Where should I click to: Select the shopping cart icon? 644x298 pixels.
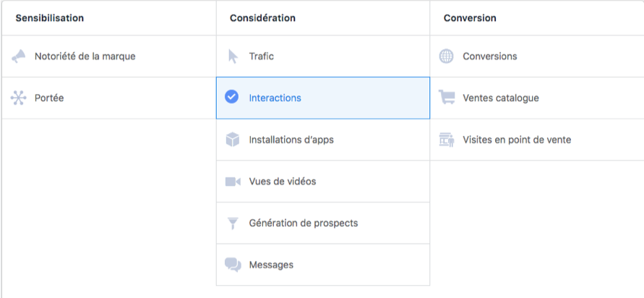click(x=447, y=98)
